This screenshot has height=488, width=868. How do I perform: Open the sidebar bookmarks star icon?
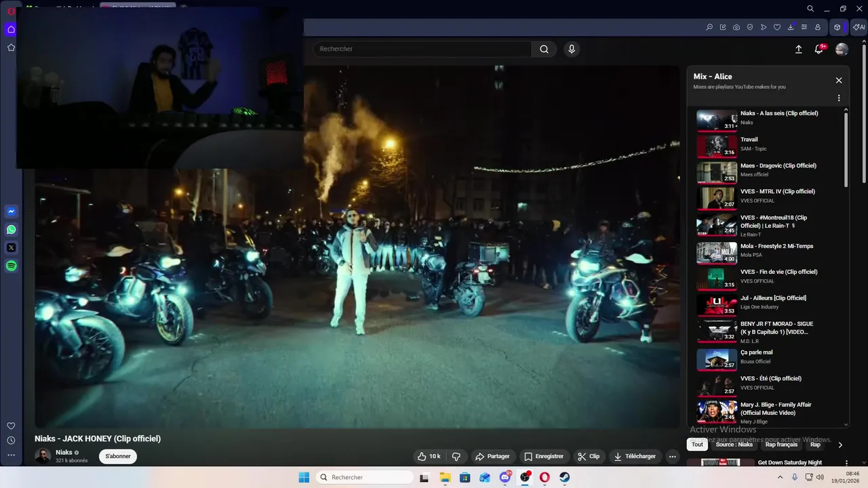(x=11, y=47)
